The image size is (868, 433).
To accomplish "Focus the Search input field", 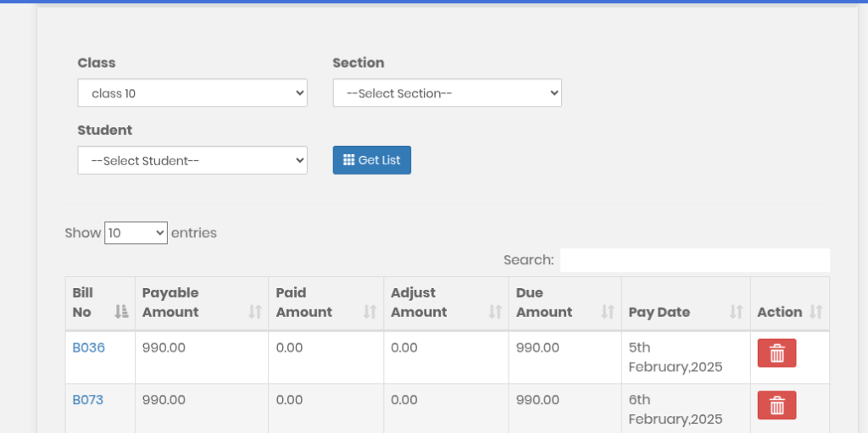I will tap(694, 260).
